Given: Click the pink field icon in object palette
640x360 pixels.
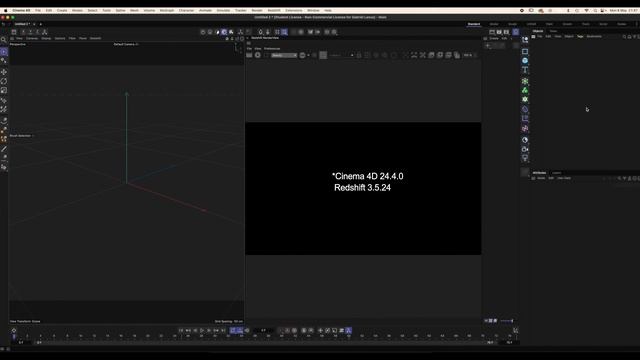Looking at the screenshot, I should coord(525,128).
